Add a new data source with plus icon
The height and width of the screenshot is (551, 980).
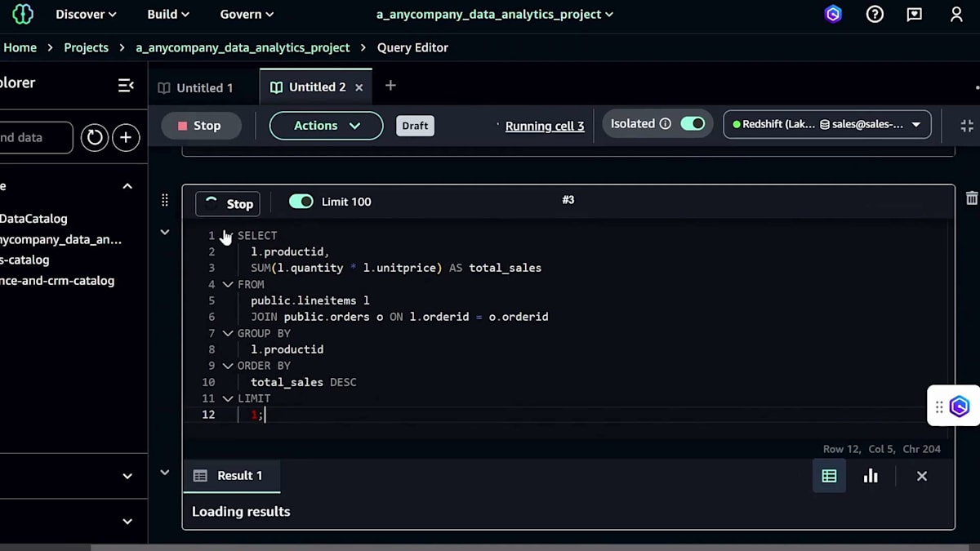pos(126,137)
